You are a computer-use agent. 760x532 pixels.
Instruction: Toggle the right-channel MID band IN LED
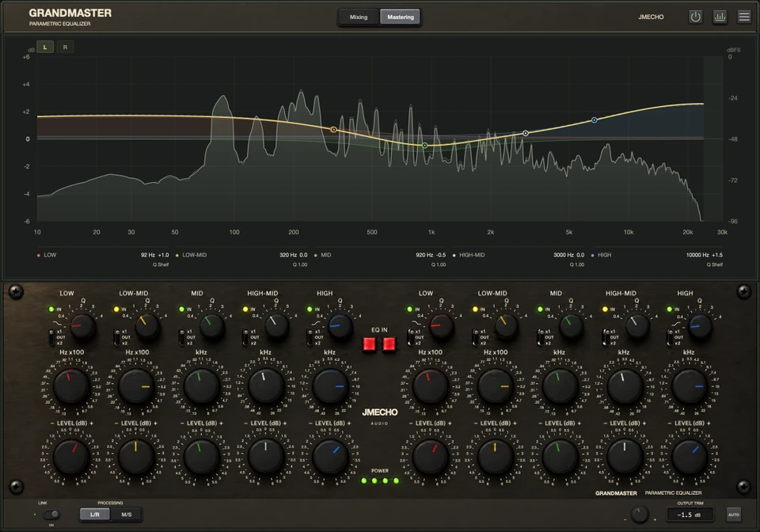540,309
